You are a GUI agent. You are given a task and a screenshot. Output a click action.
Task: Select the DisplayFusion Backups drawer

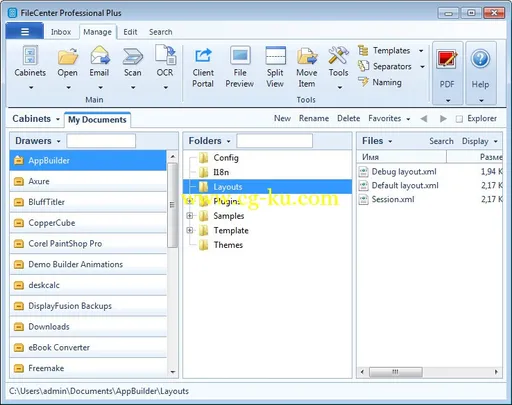(x=88, y=306)
